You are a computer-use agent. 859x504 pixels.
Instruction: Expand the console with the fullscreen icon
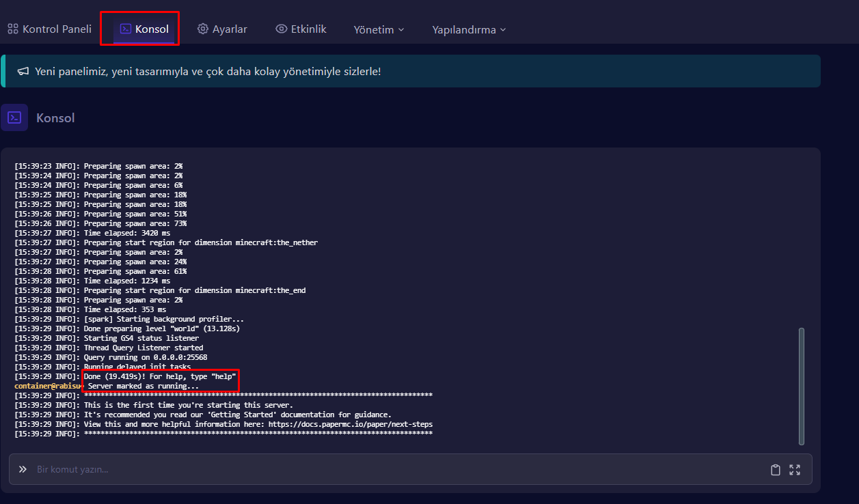click(x=795, y=470)
